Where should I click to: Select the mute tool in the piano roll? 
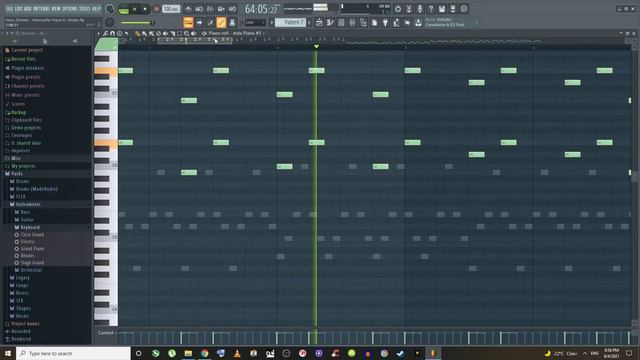click(x=165, y=33)
